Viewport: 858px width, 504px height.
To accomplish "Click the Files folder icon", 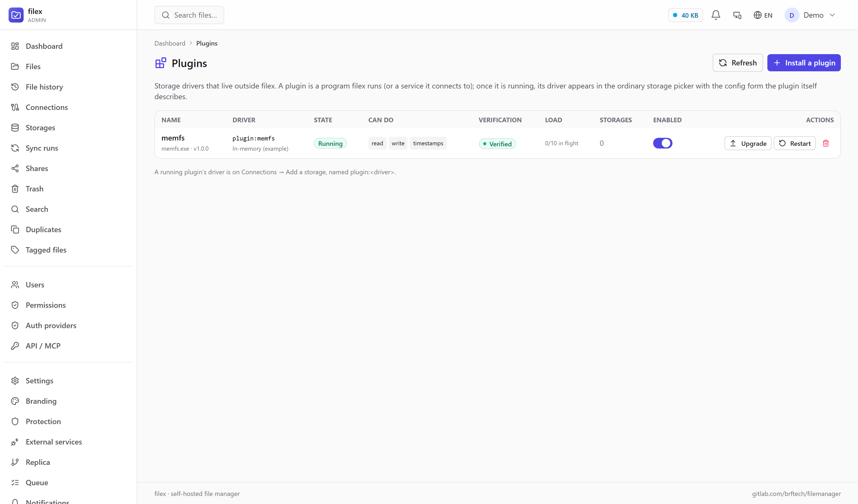I will pyautogui.click(x=15, y=66).
